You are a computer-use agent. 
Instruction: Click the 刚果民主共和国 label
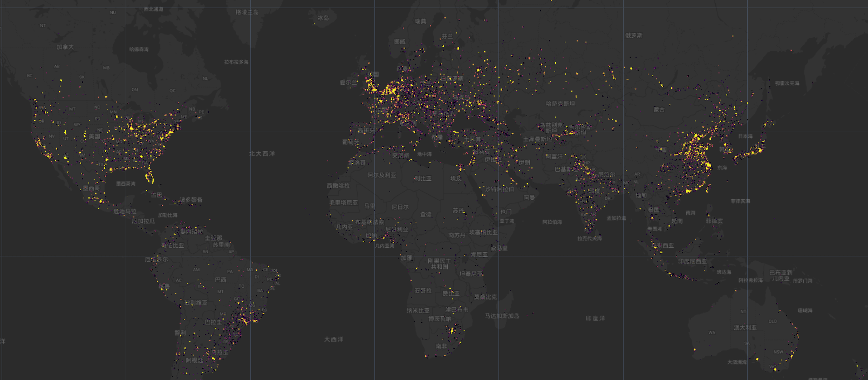click(x=440, y=263)
